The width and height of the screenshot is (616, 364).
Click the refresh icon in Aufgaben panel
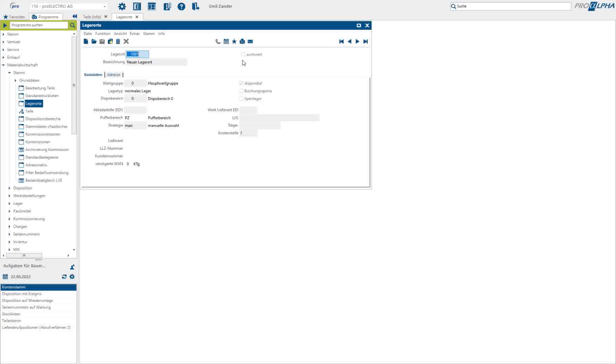coord(64,277)
